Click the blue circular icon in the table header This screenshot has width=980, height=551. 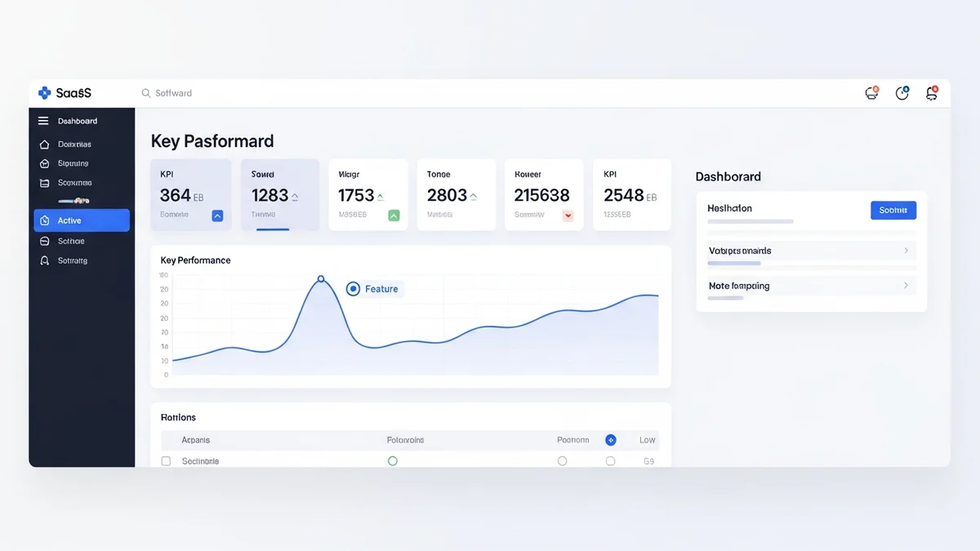coord(610,440)
